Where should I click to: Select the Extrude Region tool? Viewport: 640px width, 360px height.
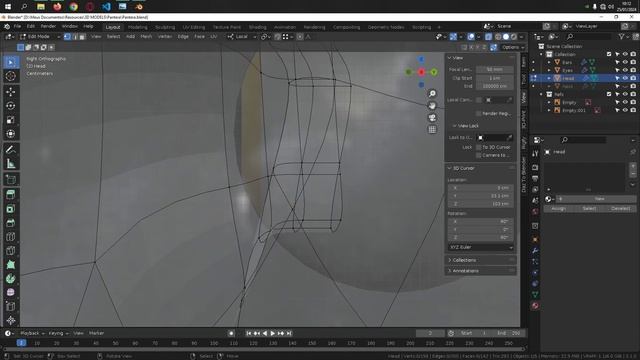tap(11, 195)
